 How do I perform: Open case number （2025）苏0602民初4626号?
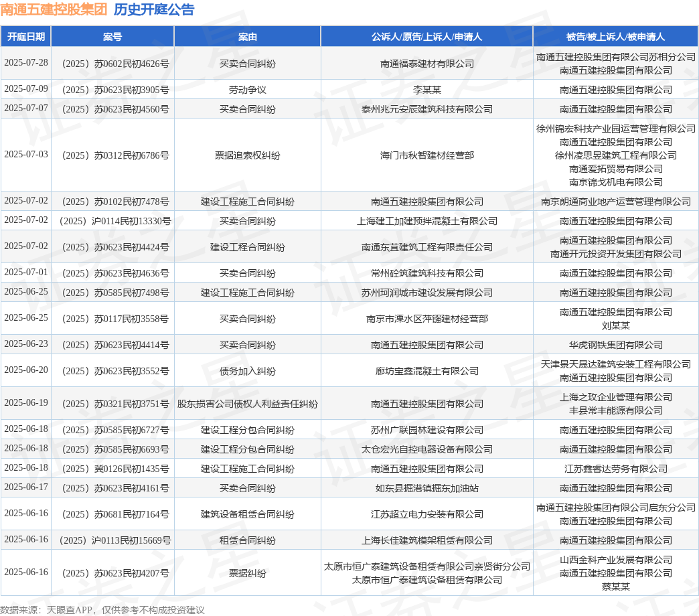pos(112,64)
